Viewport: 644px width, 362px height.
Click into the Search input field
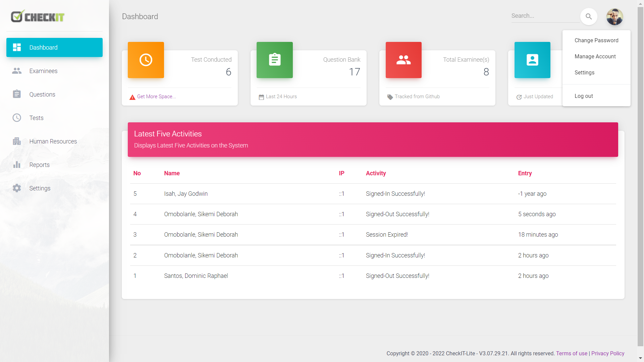pos(543,16)
